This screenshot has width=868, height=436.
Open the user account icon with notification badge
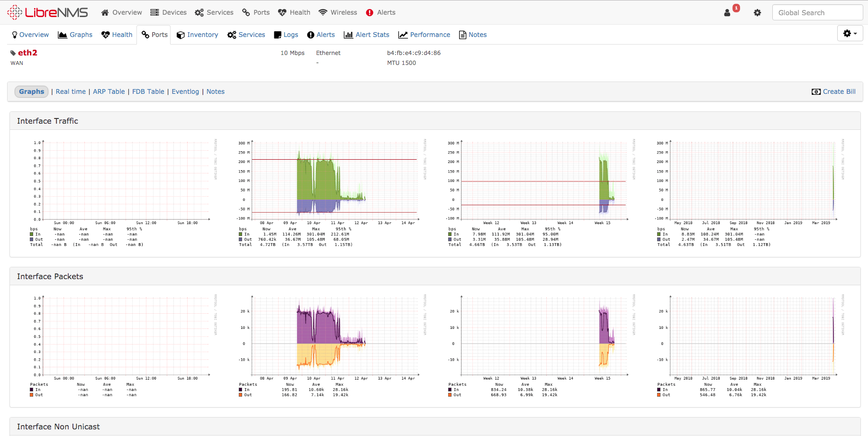pos(728,12)
